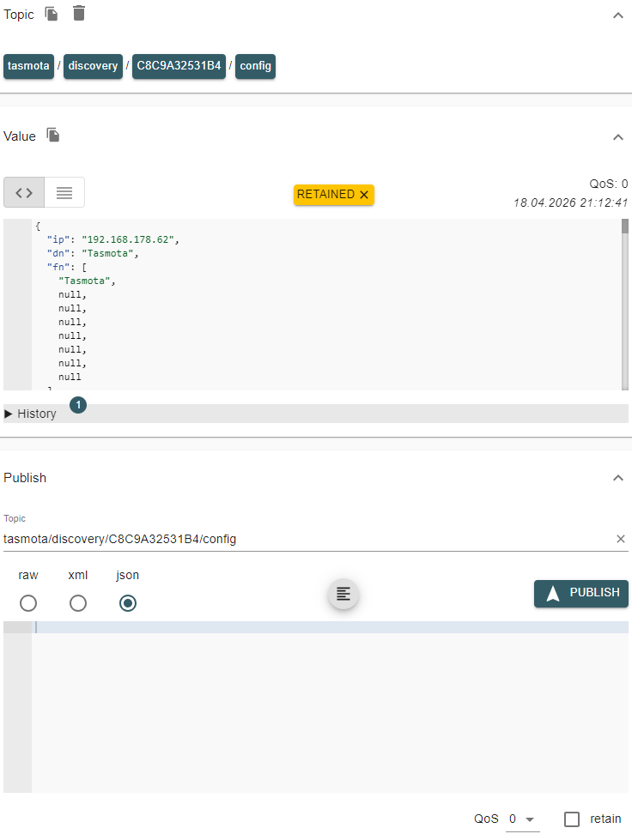This screenshot has height=840, width=632.
Task: Open the payload formatting icon in Publish panel
Action: (343, 593)
